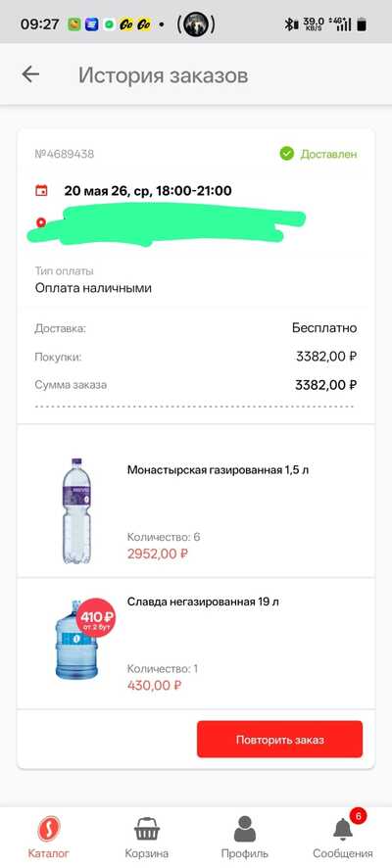
Task: Select Монастырская газированная 1,5 л title
Action: click(219, 470)
